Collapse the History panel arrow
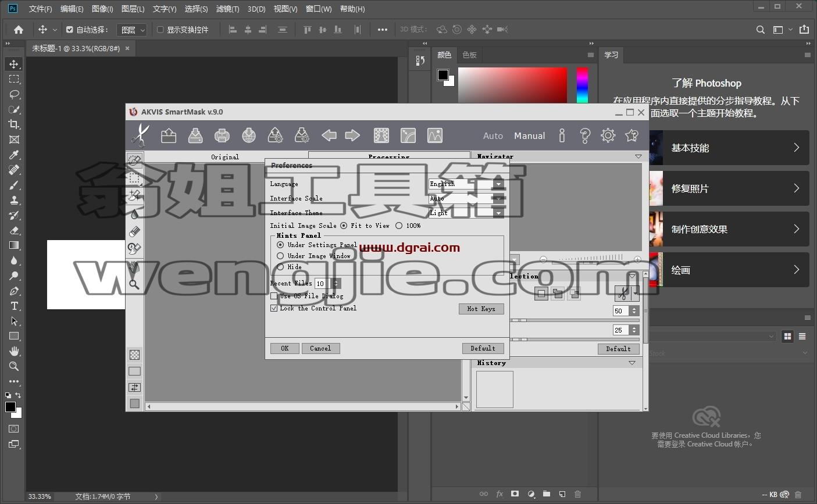 (x=632, y=363)
